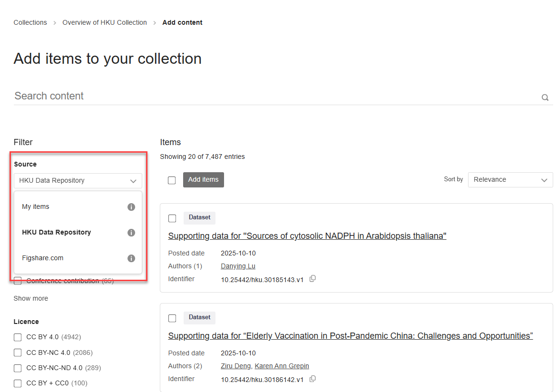Copy identifier 10.25442/hku.30185143.v1

313,279
